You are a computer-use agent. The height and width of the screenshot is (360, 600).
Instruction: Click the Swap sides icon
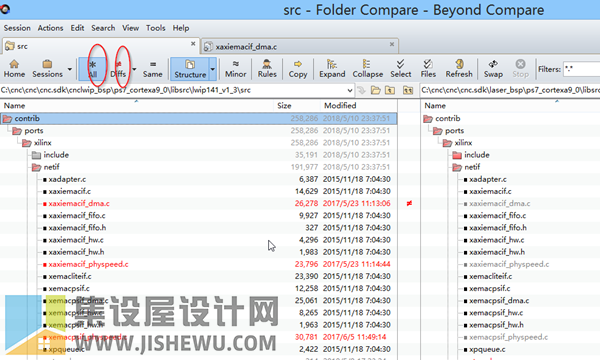coord(493,69)
